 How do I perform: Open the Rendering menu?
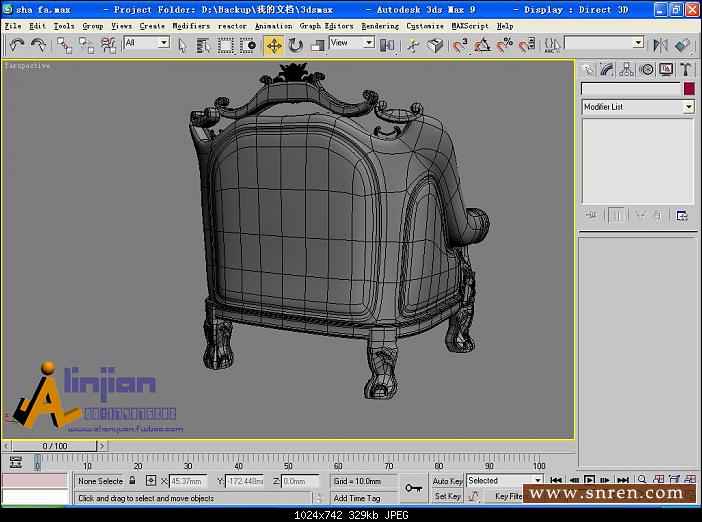tap(379, 26)
